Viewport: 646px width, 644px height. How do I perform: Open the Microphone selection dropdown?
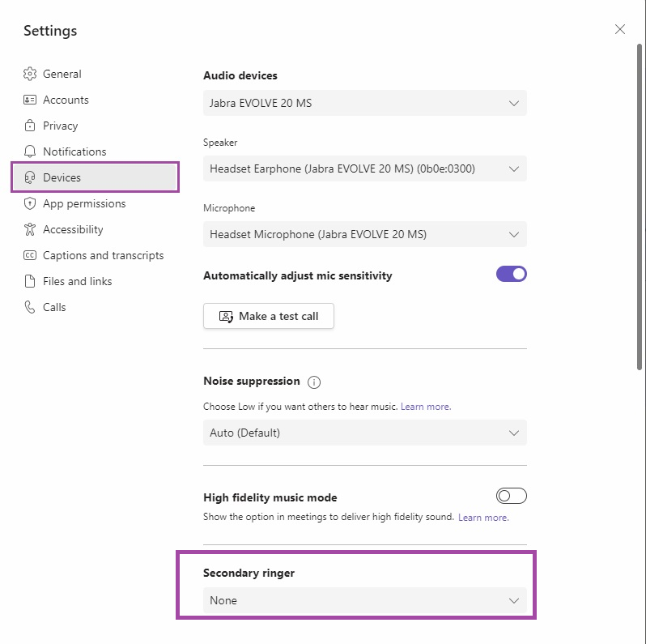pyautogui.click(x=364, y=234)
